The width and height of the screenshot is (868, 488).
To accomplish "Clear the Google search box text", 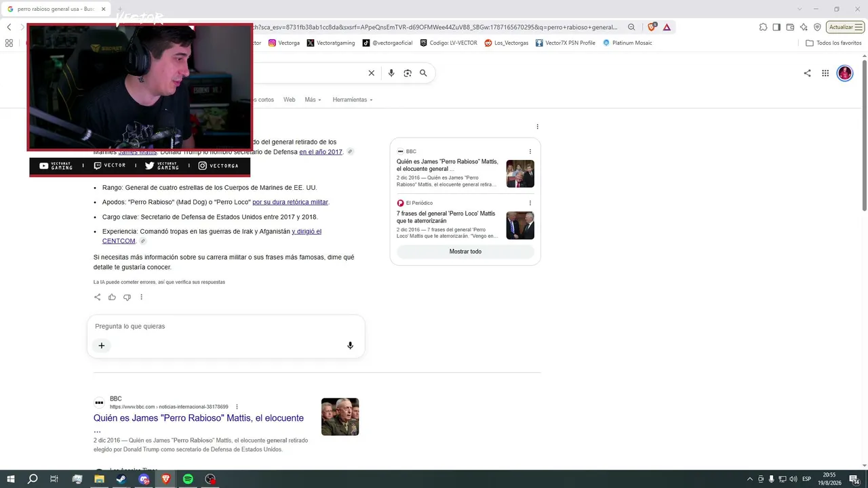I will pos(371,73).
